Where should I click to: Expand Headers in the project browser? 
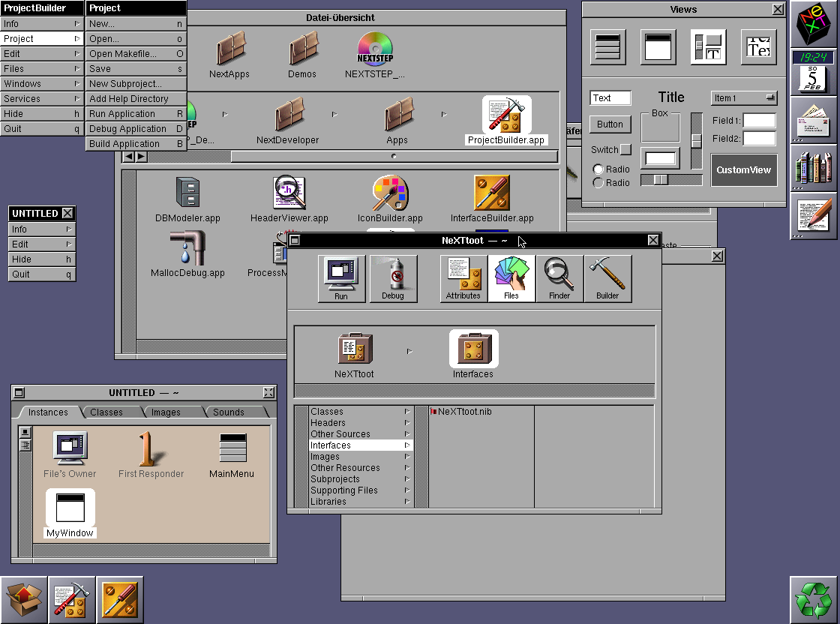coord(407,422)
